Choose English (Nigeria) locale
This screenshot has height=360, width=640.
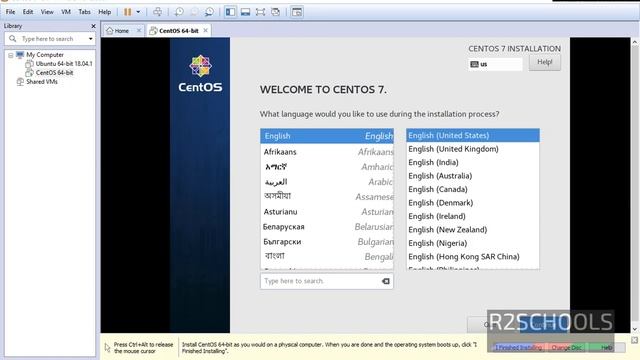click(473, 243)
